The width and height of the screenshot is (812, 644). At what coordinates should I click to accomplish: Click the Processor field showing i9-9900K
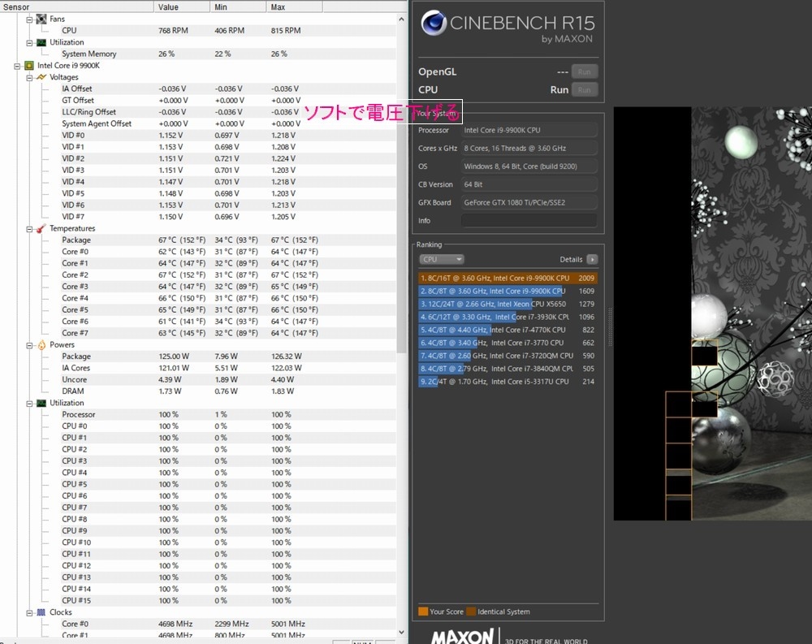pos(529,130)
